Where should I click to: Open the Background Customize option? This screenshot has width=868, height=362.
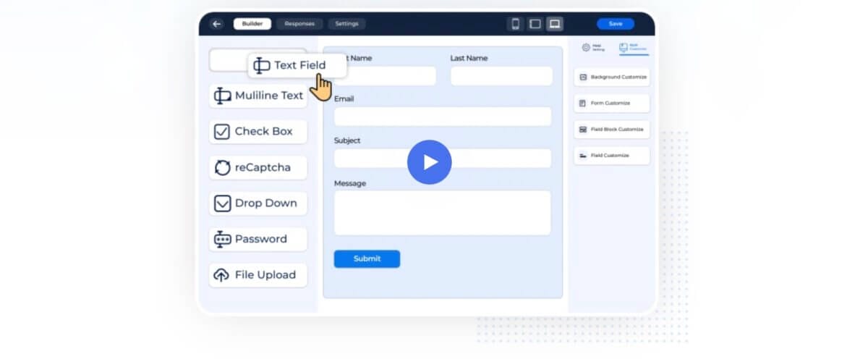point(612,77)
